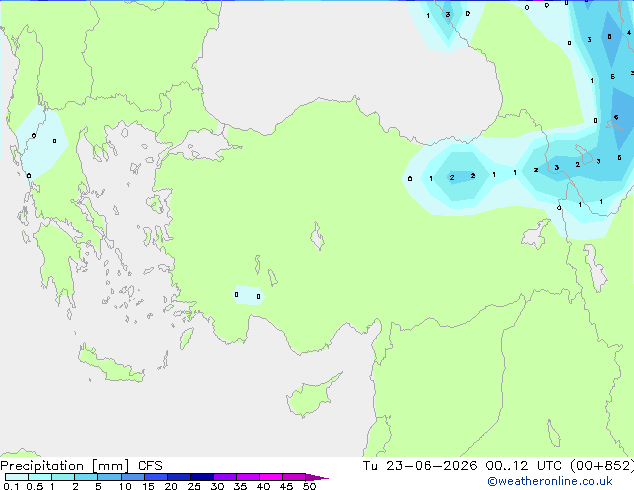Screen dimensions: 634x490
Task: Pick the purple legend swatch for 35–40 mm
Action: (x=248, y=477)
